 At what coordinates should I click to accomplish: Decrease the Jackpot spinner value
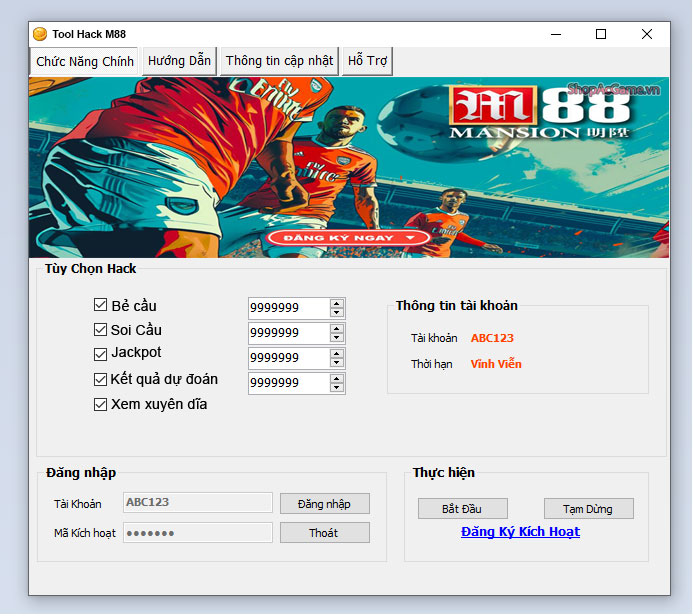pos(337,362)
